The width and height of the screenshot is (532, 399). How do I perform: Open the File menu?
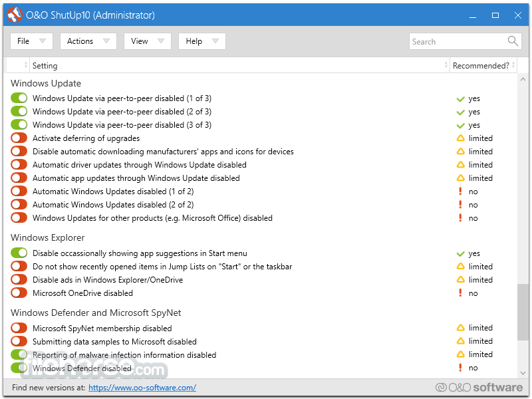tap(31, 41)
